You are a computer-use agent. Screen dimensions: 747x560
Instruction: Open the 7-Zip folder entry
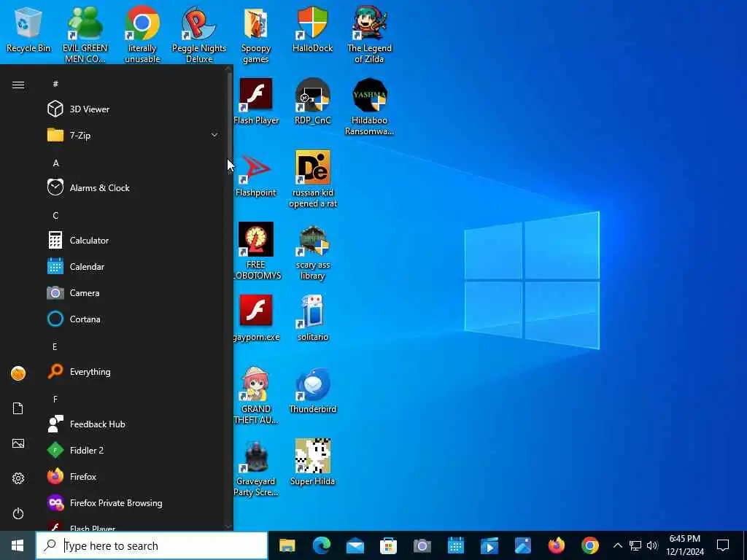[133, 135]
